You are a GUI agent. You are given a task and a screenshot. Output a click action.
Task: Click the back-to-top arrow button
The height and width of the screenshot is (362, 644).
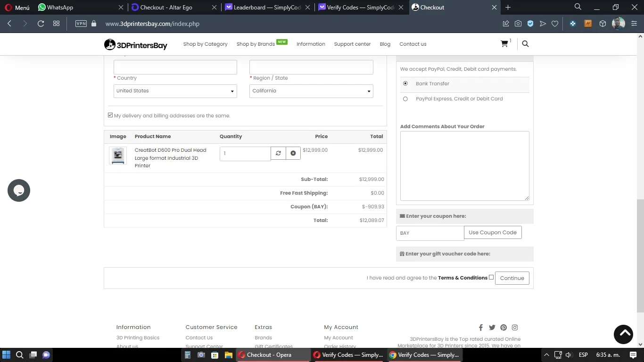[x=623, y=334]
